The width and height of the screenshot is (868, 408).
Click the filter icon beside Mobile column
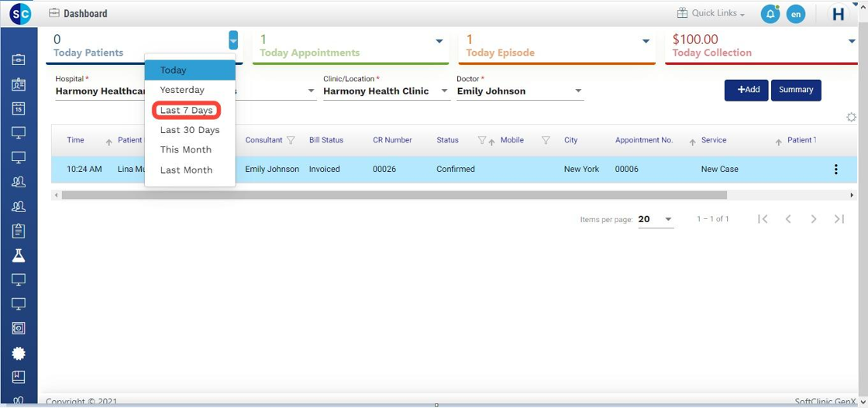(546, 140)
